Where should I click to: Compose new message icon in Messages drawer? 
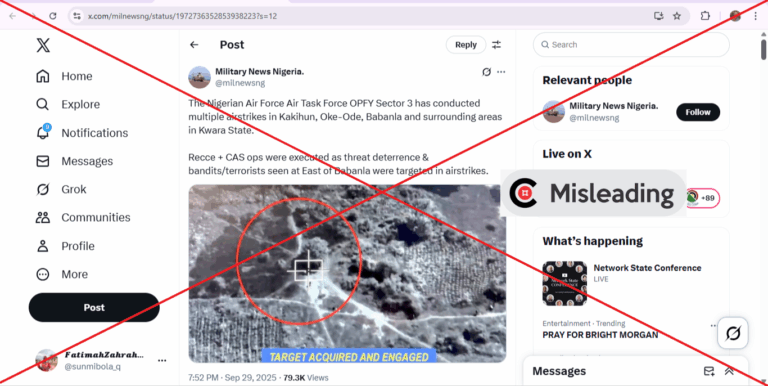point(709,371)
